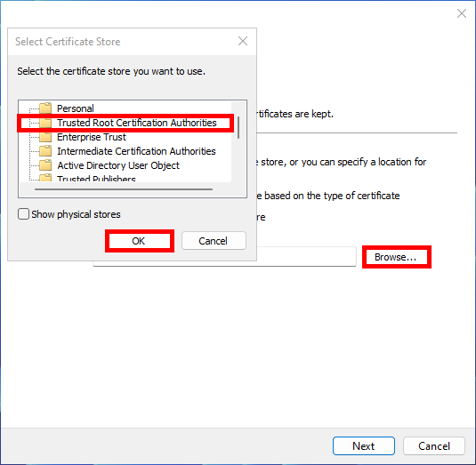476x465 pixels.
Task: Click the Enterprise Trust folder icon
Action: (45, 137)
